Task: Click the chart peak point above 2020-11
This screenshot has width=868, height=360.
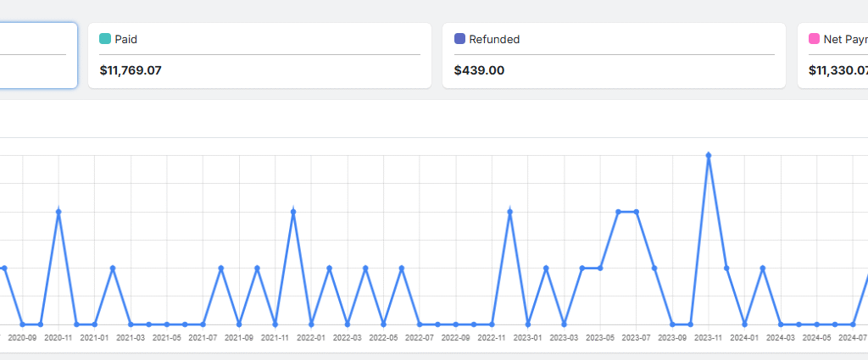Action: 58,212
